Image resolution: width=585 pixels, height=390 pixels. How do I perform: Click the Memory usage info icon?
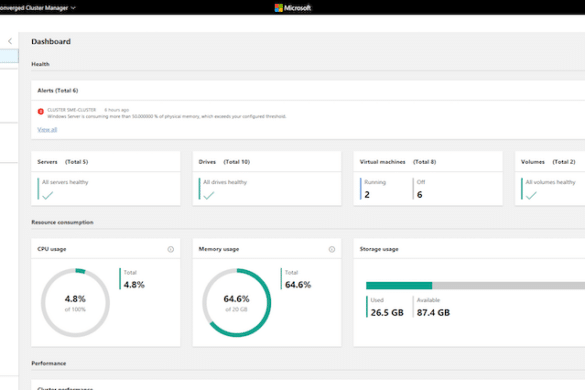coord(332,249)
